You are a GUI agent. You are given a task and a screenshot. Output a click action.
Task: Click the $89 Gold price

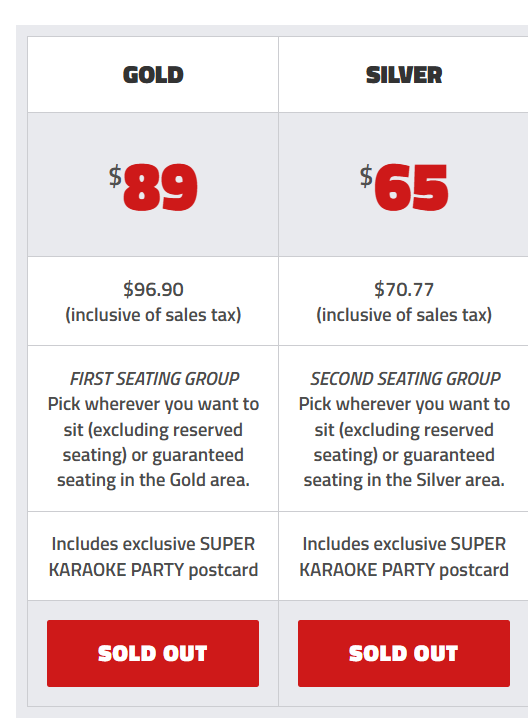coord(153,187)
